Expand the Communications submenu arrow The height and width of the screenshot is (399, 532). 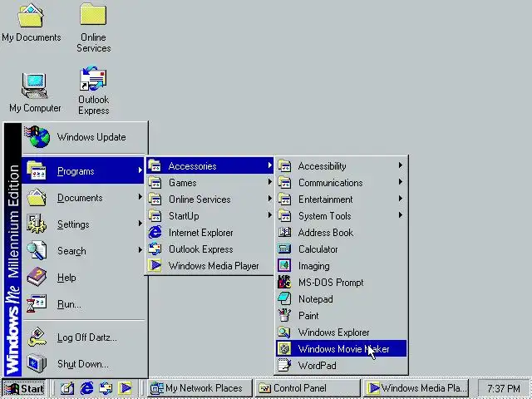401,182
